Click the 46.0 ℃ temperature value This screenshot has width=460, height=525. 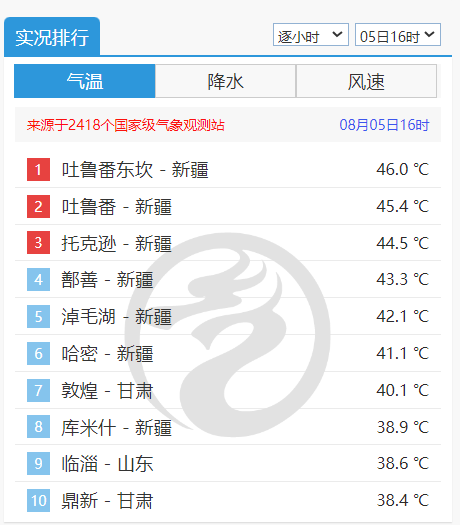[402, 169]
